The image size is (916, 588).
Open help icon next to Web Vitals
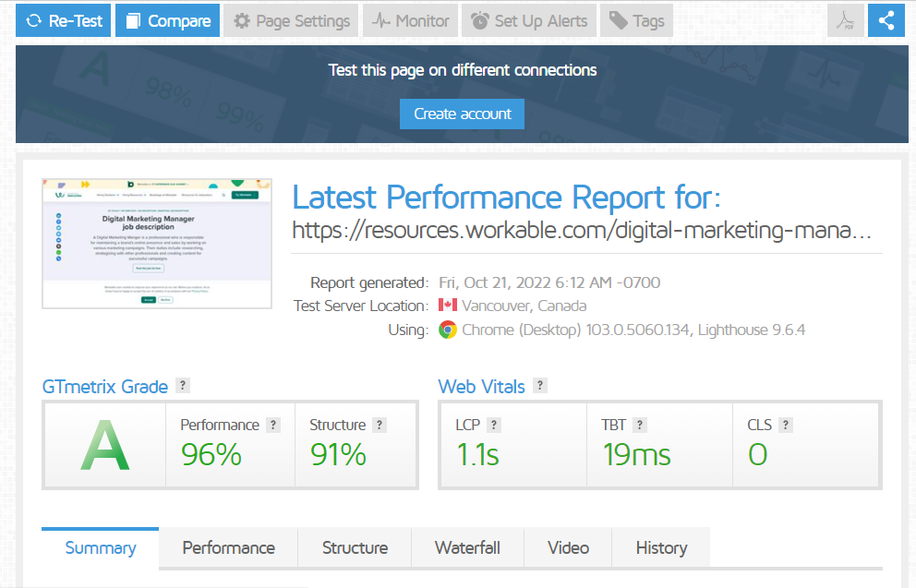[x=540, y=386]
